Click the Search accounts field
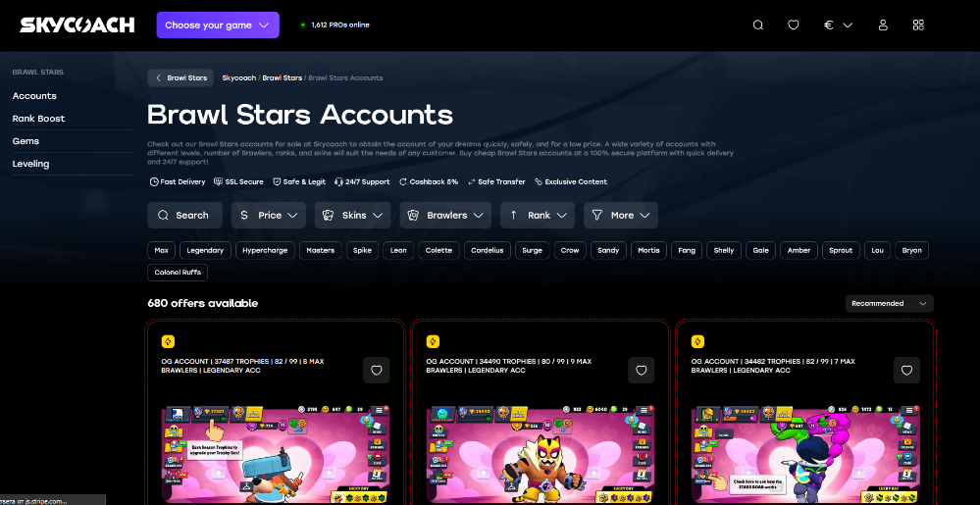The height and width of the screenshot is (505, 980). (184, 215)
